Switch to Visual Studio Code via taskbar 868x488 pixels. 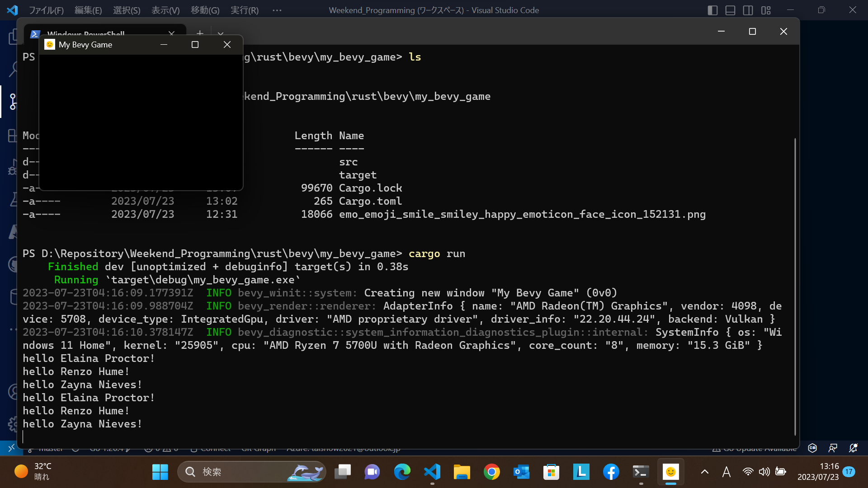coord(432,472)
